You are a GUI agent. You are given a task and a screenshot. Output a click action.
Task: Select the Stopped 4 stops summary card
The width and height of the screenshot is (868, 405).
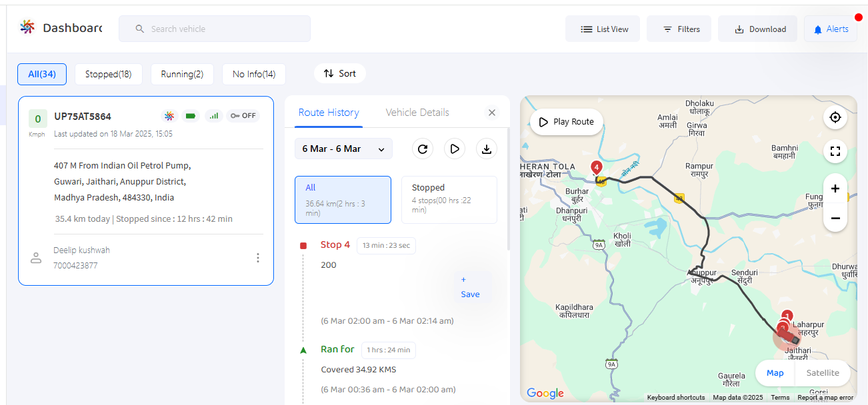pyautogui.click(x=449, y=200)
